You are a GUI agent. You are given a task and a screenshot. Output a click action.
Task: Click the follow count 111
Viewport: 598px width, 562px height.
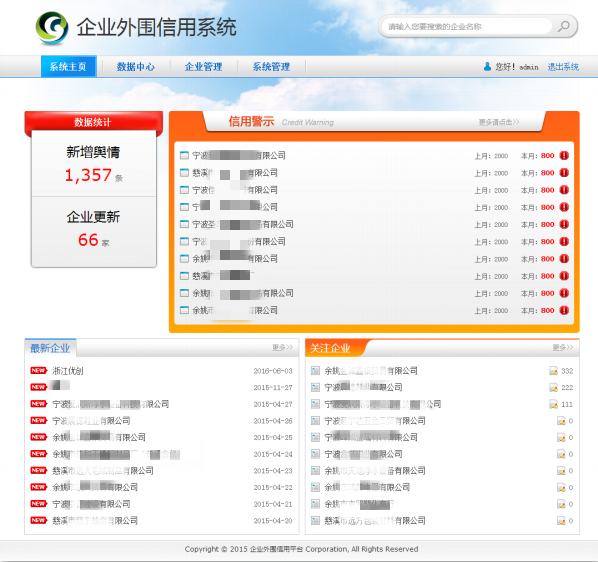click(567, 405)
